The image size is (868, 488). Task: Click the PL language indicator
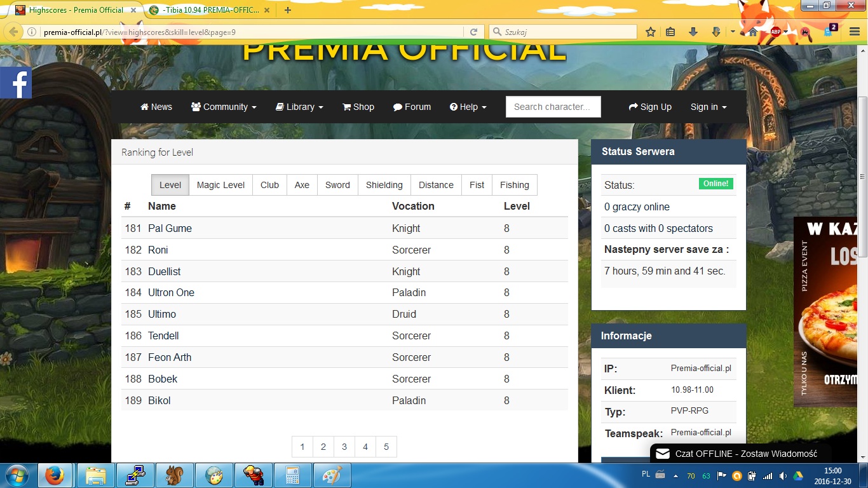pos(646,474)
